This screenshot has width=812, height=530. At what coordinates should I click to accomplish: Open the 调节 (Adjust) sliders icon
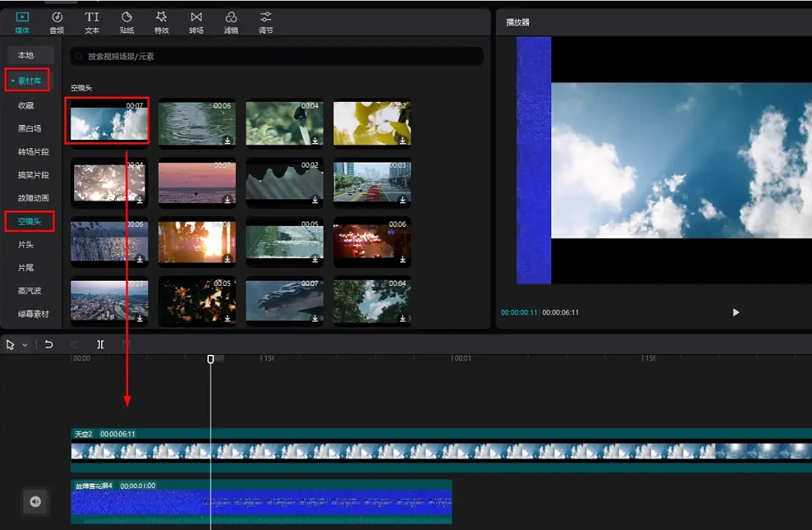[x=265, y=17]
